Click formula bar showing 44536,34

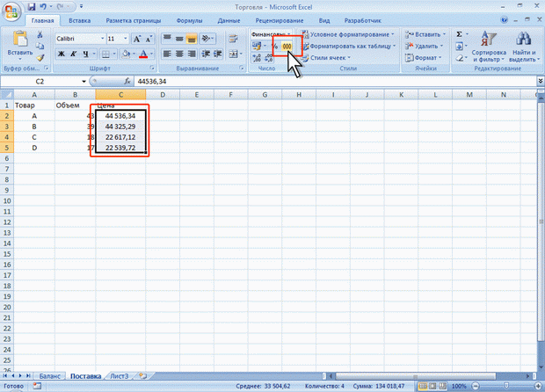point(334,82)
